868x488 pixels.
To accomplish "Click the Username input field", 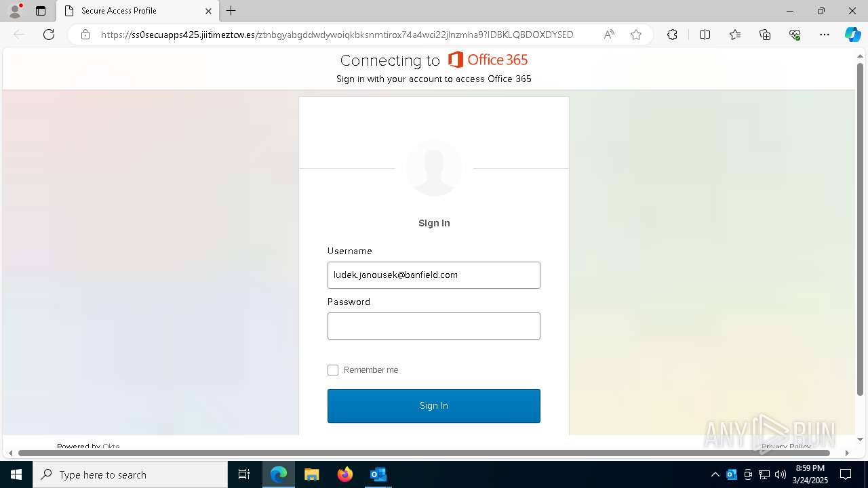I will 434,275.
